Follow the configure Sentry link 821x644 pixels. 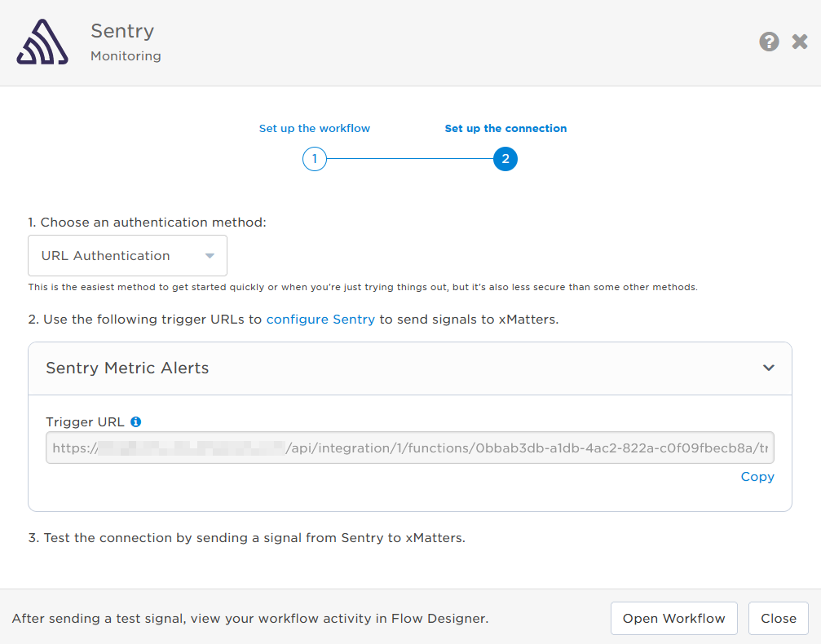[x=320, y=320]
